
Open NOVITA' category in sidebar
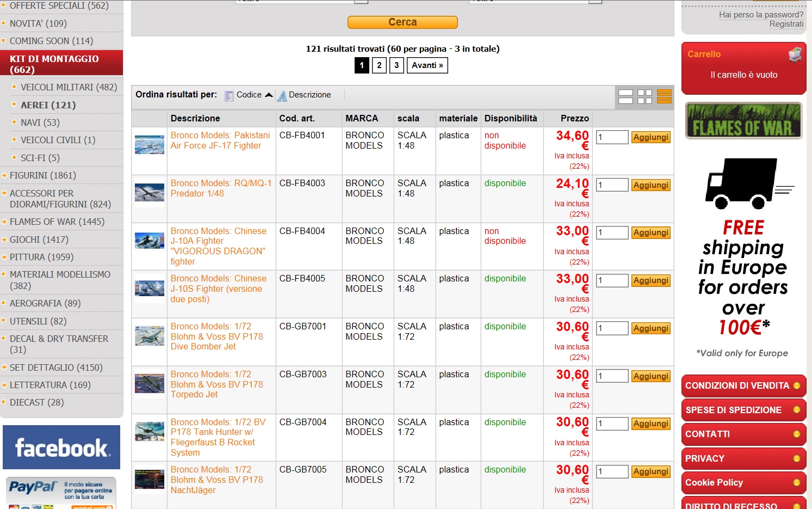(38, 23)
